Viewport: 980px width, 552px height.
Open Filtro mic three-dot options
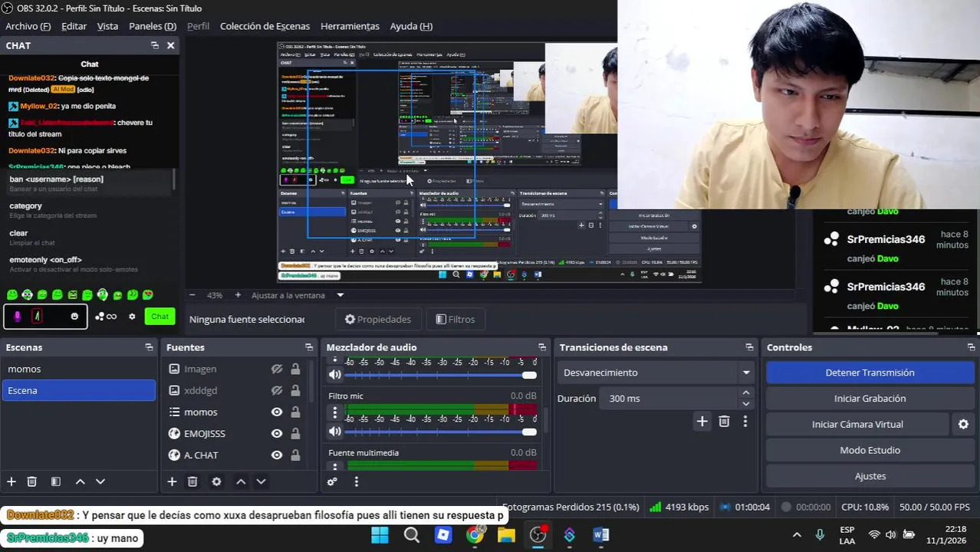tap(334, 412)
